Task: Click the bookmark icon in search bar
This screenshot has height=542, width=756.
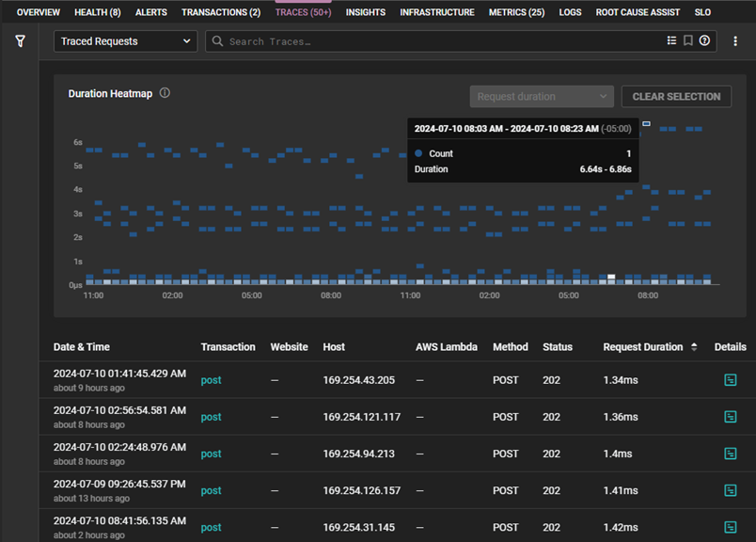Action: (688, 41)
